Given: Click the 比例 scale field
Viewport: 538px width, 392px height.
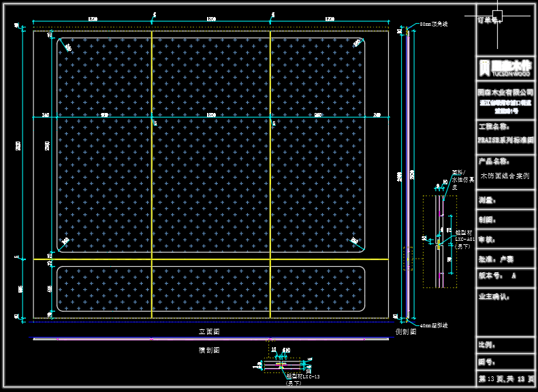Looking at the screenshot, I should 486,345.
